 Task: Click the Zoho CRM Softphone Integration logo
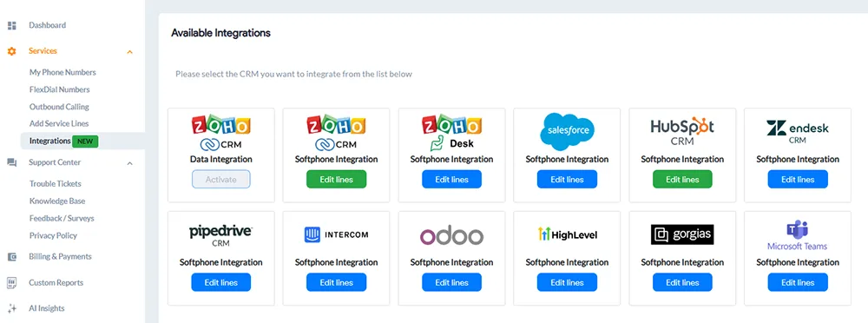336,133
